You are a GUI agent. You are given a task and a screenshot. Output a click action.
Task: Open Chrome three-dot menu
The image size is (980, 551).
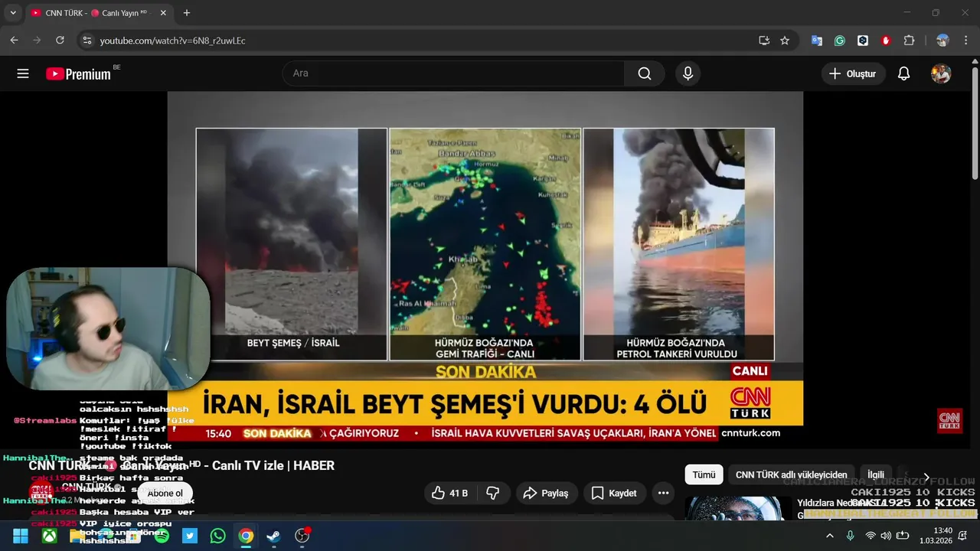click(965, 41)
